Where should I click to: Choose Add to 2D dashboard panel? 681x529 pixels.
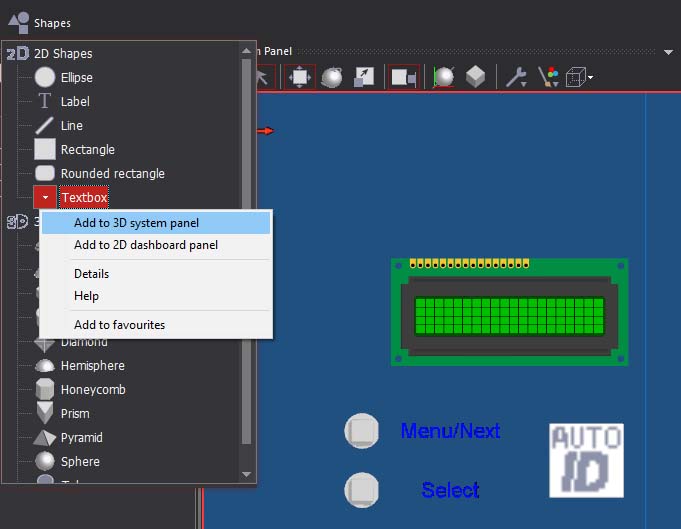coord(156,245)
